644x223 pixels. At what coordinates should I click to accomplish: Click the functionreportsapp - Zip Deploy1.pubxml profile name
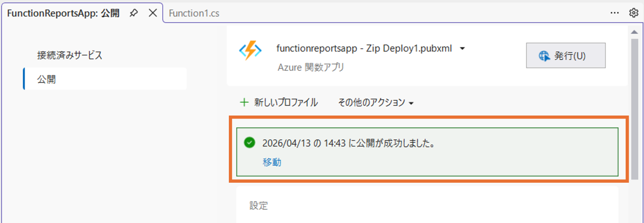[365, 48]
